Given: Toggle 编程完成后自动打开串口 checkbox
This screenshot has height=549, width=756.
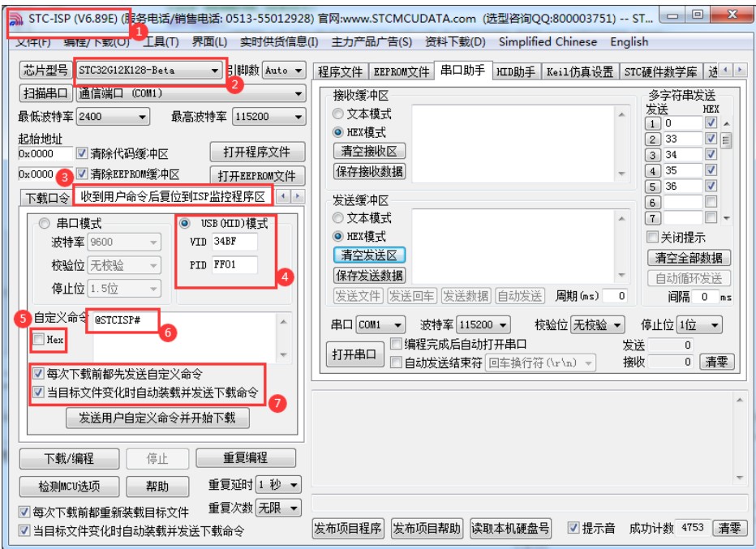Looking at the screenshot, I should [396, 344].
